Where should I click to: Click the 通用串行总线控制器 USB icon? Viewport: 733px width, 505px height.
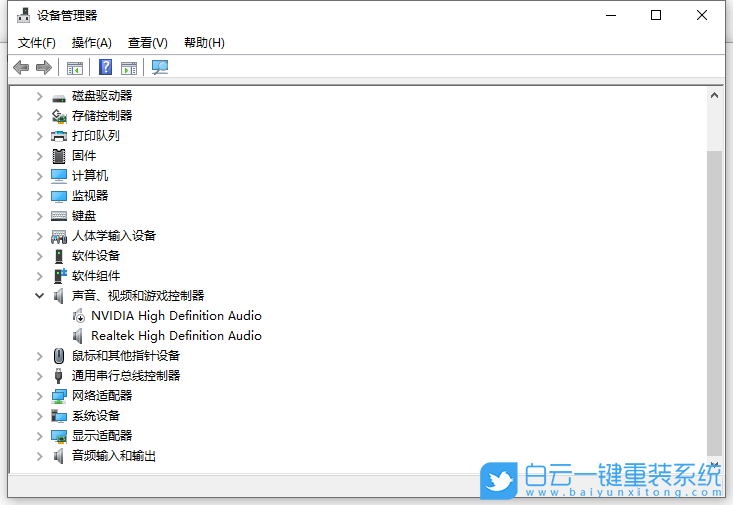(58, 376)
